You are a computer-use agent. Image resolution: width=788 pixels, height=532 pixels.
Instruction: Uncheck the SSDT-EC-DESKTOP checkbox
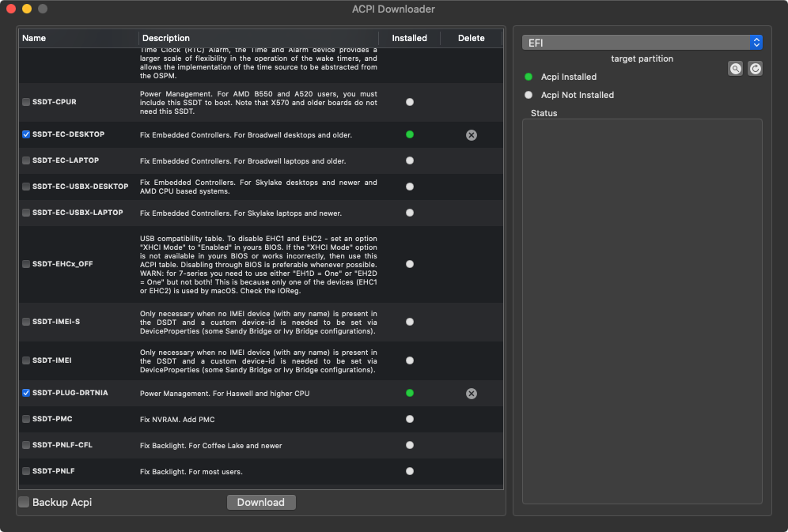point(26,134)
